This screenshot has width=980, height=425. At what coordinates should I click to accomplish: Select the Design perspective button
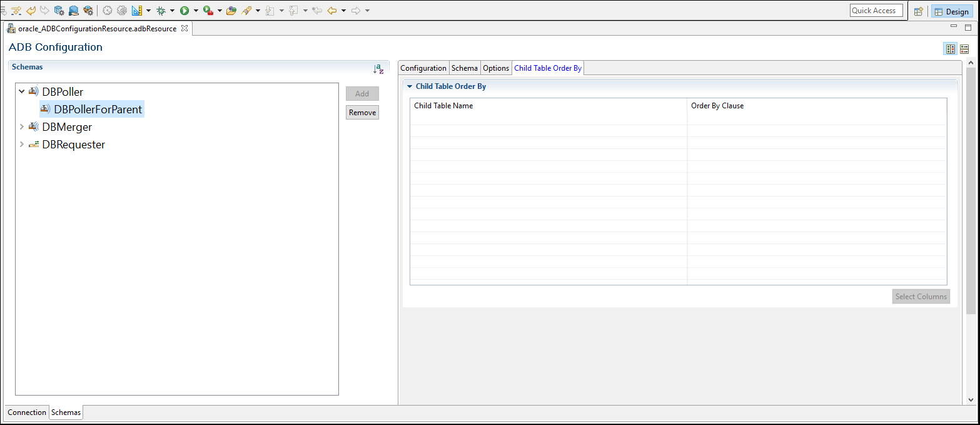tap(951, 11)
